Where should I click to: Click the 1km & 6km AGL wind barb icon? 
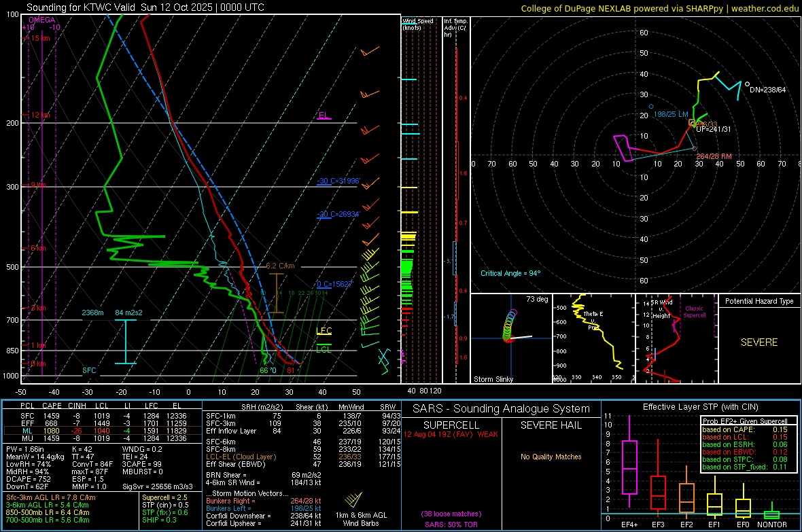tap(353, 500)
